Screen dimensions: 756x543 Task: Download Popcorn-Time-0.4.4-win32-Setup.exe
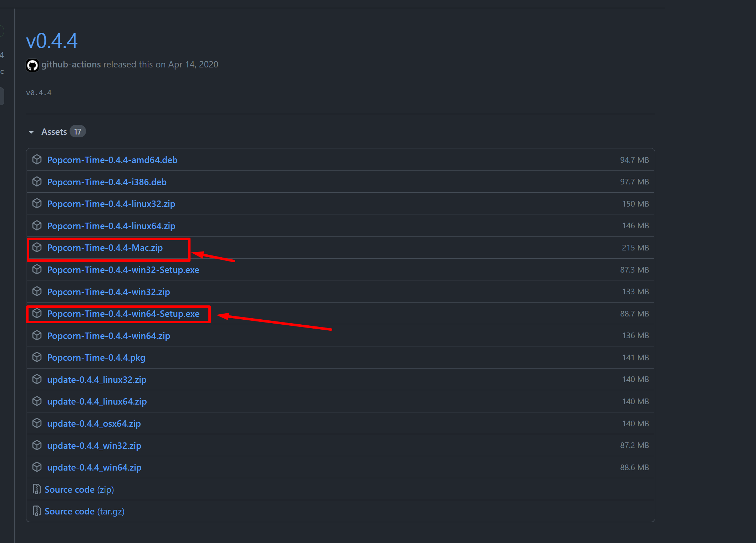pyautogui.click(x=123, y=270)
